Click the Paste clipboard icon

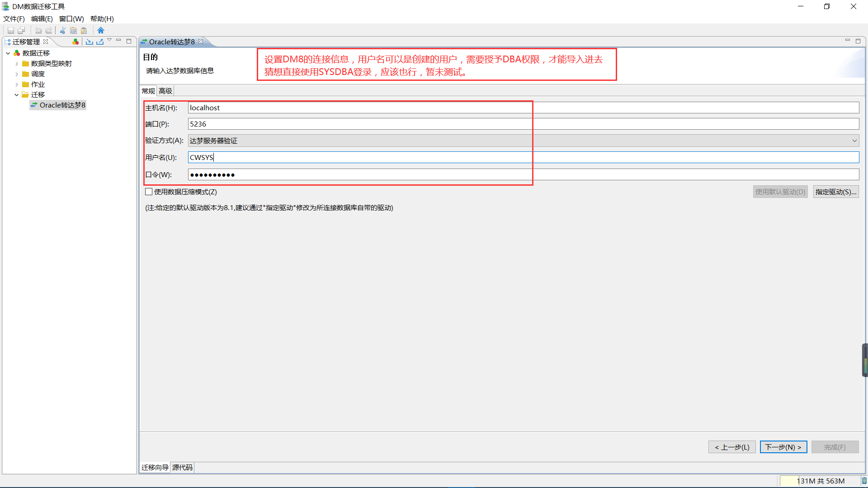84,30
